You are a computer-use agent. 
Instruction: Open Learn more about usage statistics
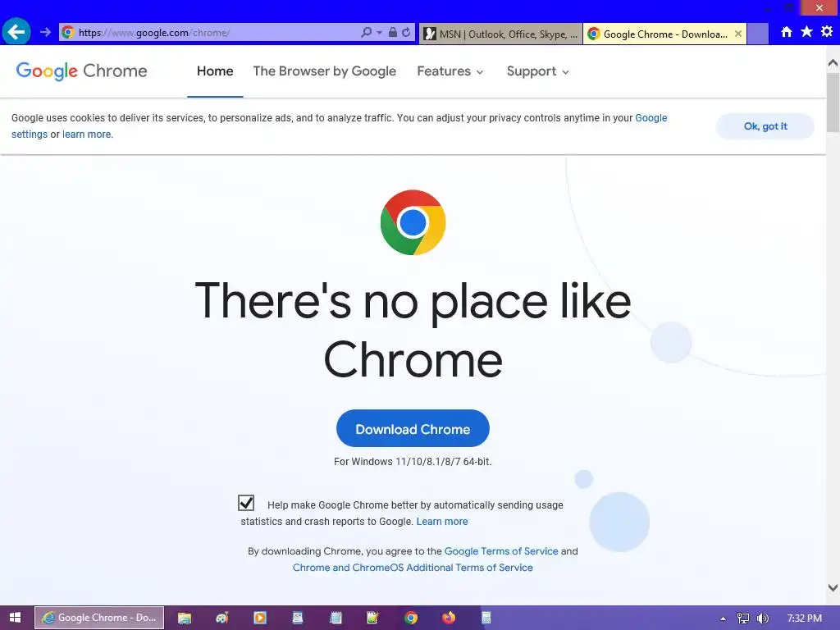(x=442, y=521)
